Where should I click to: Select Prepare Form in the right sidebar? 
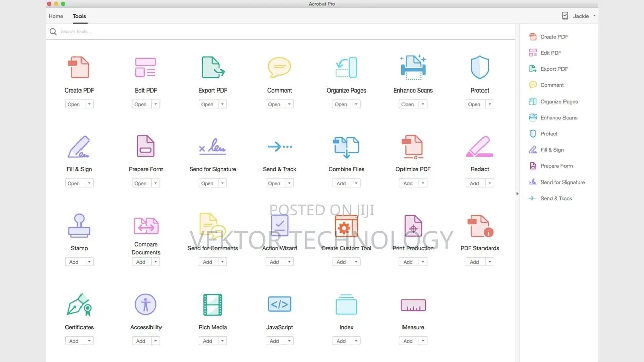point(551,166)
